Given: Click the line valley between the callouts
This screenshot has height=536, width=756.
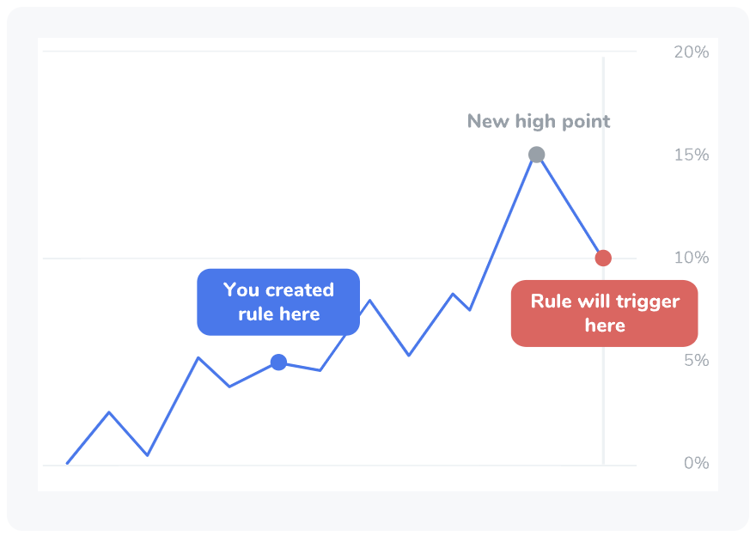Looking at the screenshot, I should [x=409, y=356].
